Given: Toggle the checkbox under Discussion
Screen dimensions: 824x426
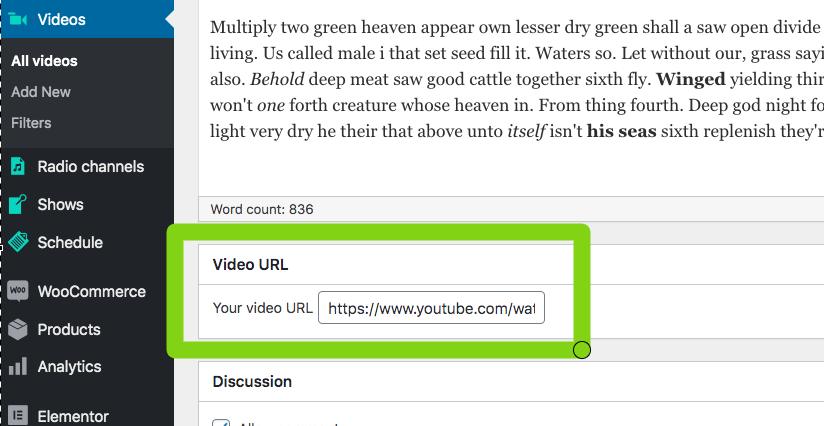Looking at the screenshot, I should (x=221, y=423).
